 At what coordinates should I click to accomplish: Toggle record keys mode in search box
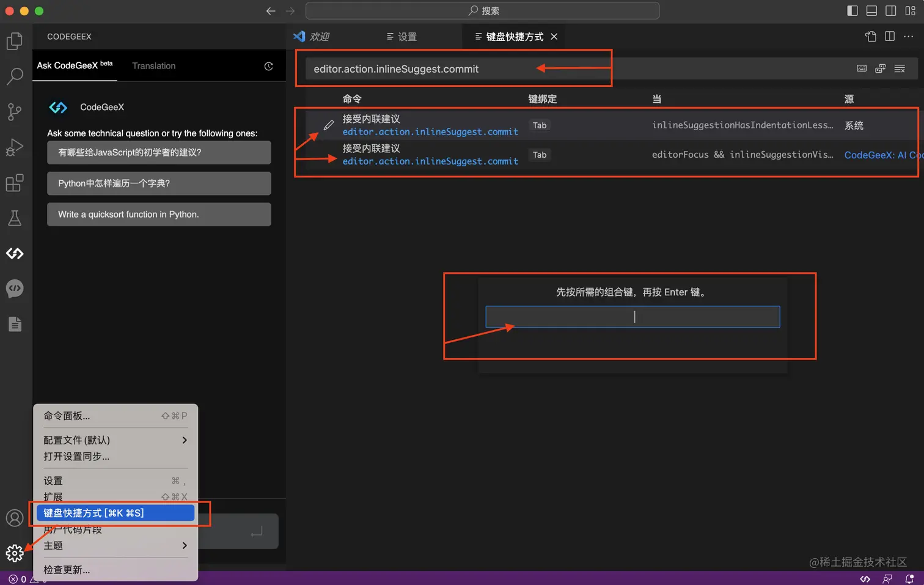pos(862,68)
